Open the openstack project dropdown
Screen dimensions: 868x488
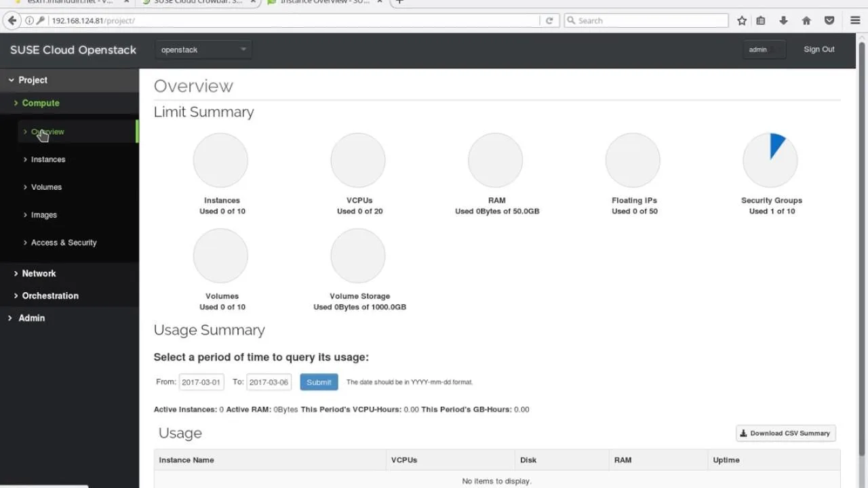coord(203,49)
